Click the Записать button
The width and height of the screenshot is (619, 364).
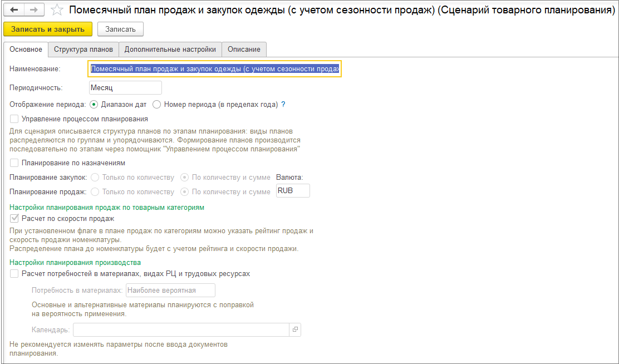tap(120, 29)
